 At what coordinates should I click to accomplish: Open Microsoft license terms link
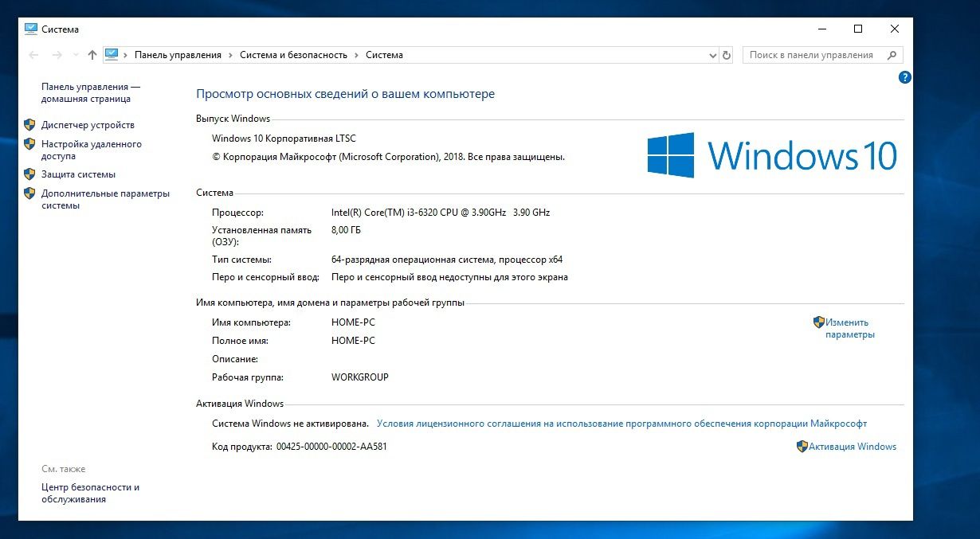621,424
